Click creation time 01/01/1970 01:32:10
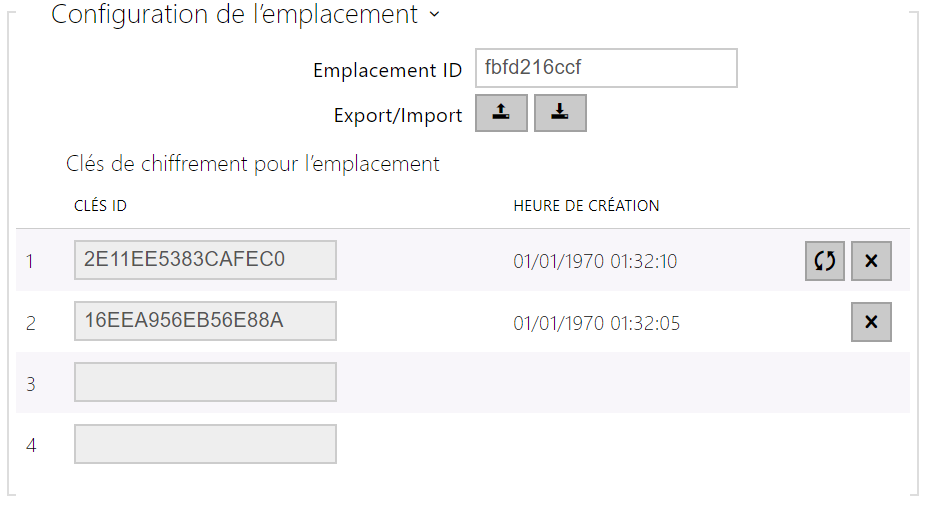 [595, 262]
